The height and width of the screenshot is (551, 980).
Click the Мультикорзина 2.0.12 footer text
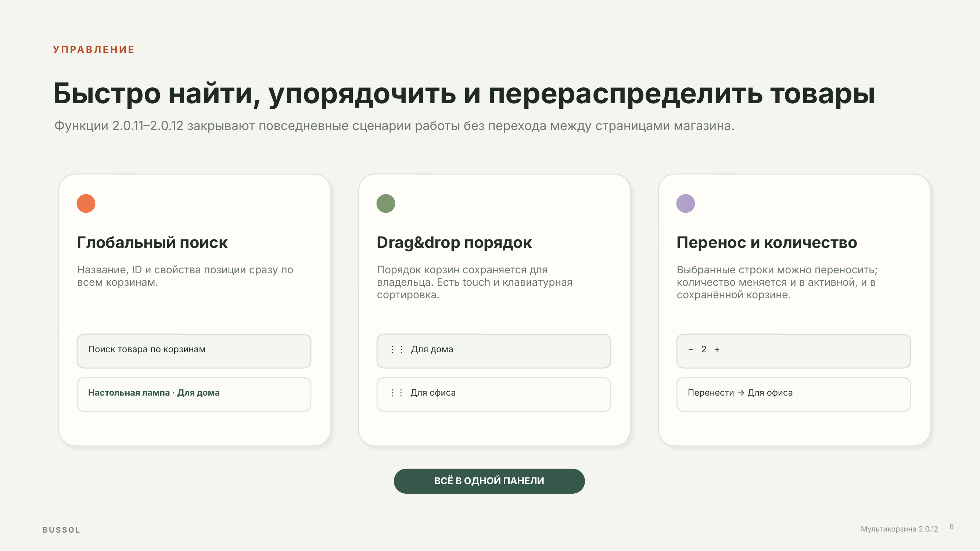pos(900,529)
